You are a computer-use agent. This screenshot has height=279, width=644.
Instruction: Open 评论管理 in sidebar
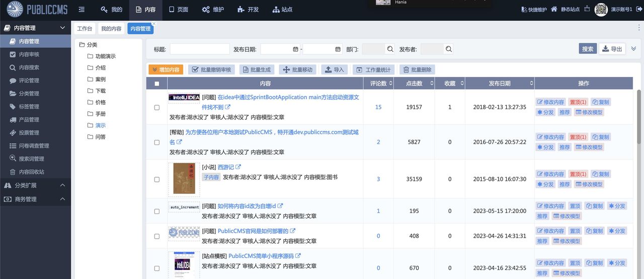(35, 81)
